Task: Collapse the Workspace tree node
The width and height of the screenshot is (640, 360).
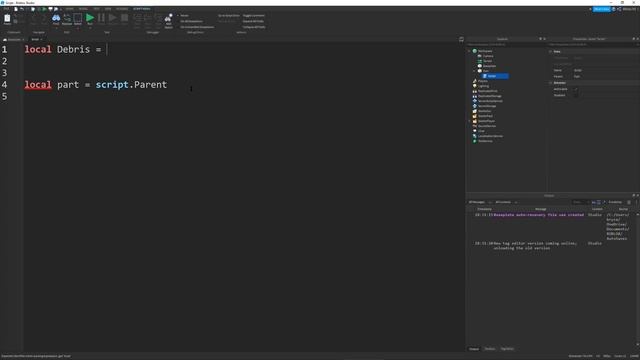Action: (x=469, y=51)
